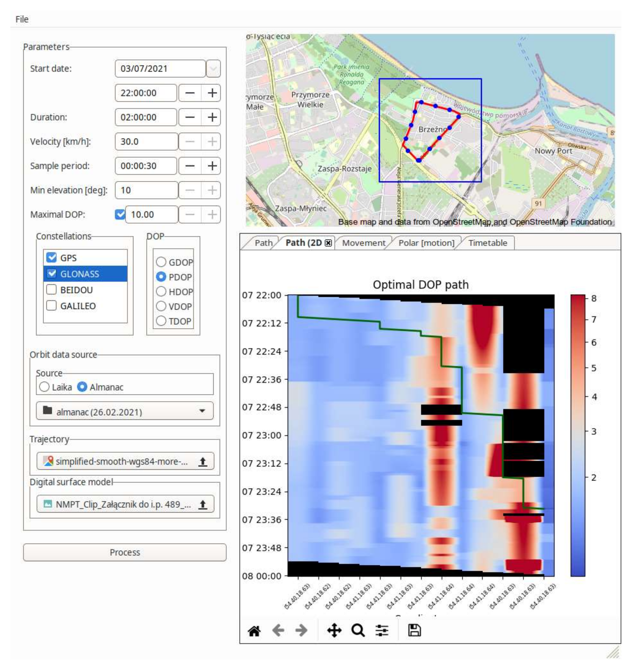
Task: Increase the Duration with plus button
Action: [x=212, y=117]
